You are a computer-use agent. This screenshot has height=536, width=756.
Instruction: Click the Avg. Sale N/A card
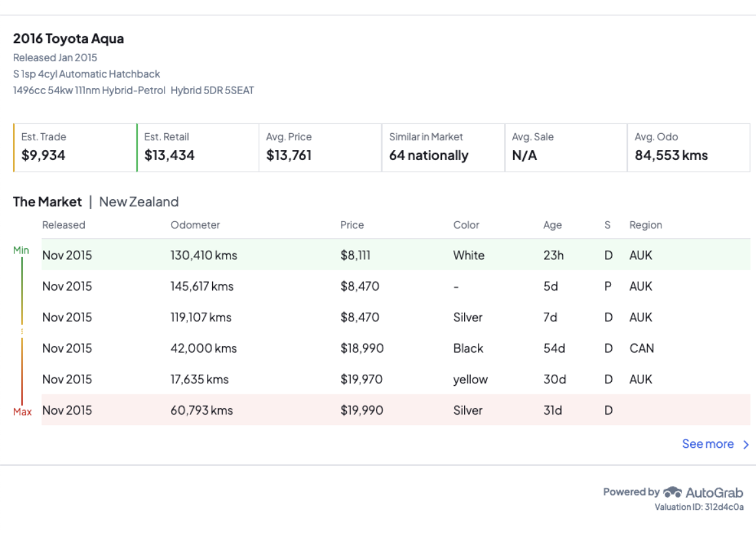[x=565, y=148]
